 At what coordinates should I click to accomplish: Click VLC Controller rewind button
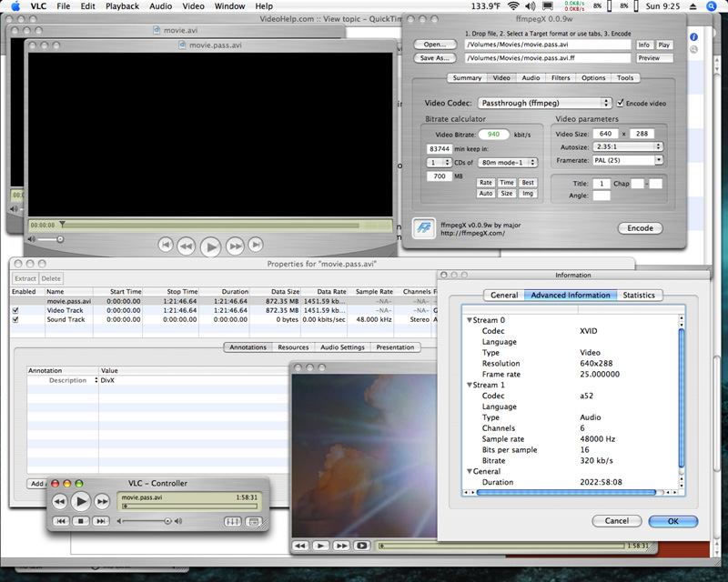point(59,501)
